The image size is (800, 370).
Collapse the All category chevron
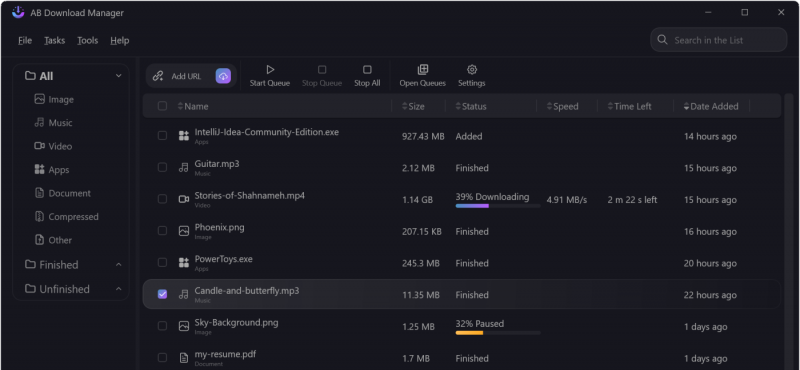tap(118, 76)
